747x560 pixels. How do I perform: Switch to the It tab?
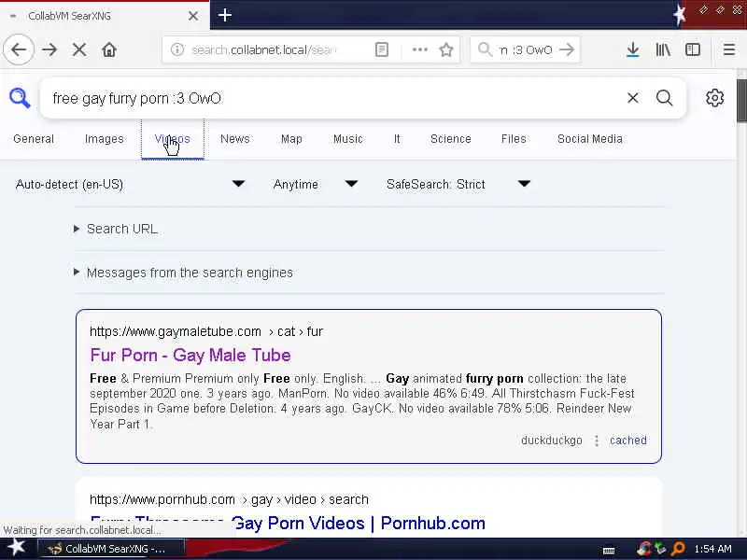pyautogui.click(x=397, y=139)
